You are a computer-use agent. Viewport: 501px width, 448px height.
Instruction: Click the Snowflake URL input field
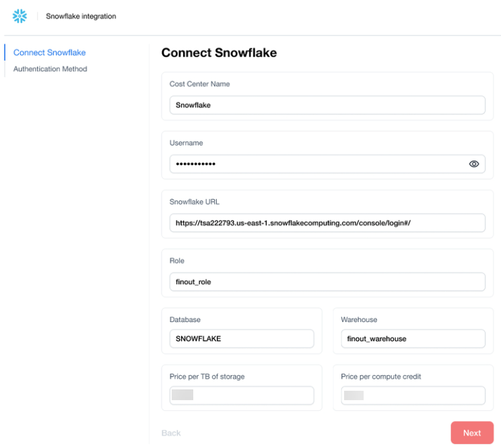pos(327,223)
